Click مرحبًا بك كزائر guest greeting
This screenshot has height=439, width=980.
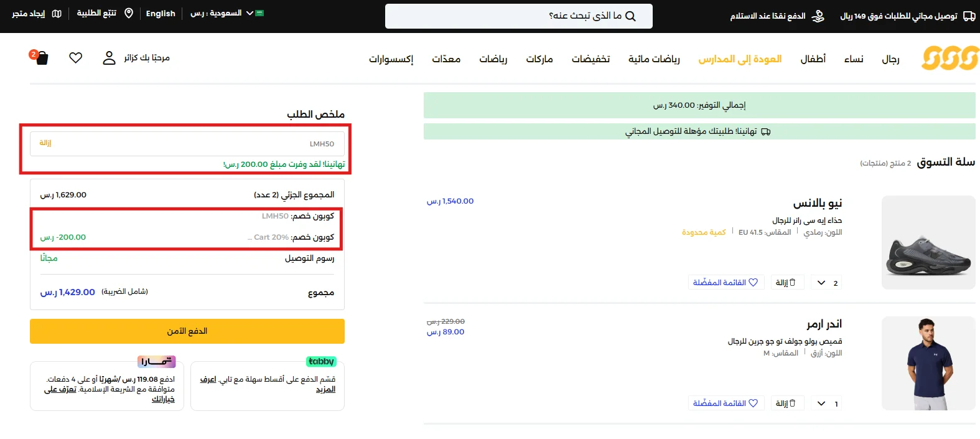[147, 58]
